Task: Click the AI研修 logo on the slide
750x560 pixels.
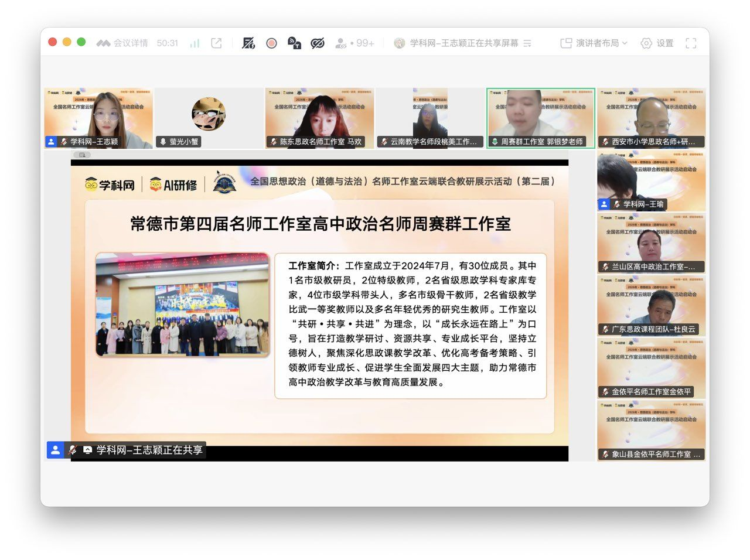Action: click(x=173, y=185)
